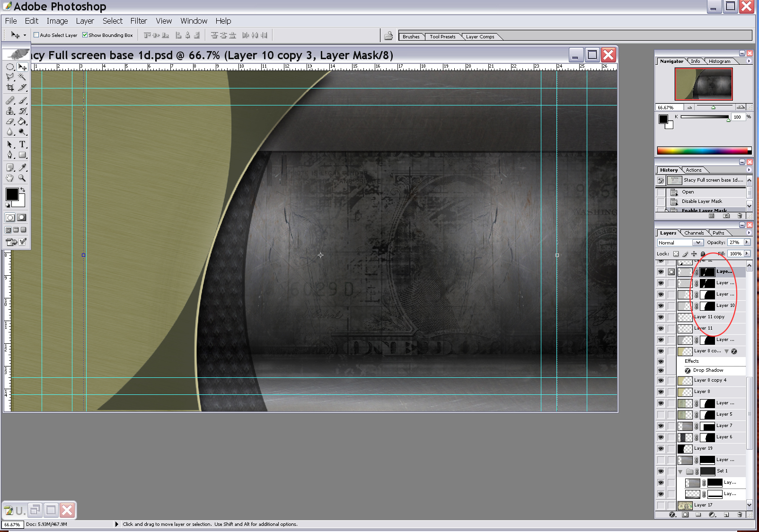The height and width of the screenshot is (532, 759).
Task: Click the foreground color swatch in toolbox
Action: point(11,194)
